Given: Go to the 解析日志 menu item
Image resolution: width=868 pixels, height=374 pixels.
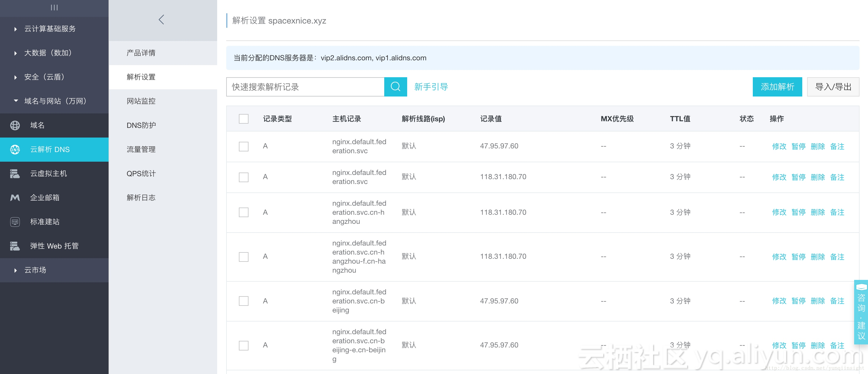Looking at the screenshot, I should pyautogui.click(x=141, y=198).
